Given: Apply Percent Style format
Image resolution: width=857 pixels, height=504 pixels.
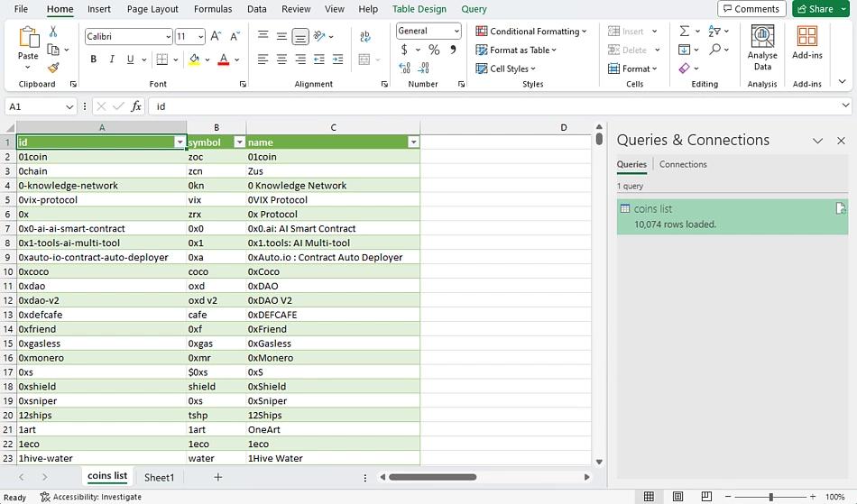Looking at the screenshot, I should 434,50.
